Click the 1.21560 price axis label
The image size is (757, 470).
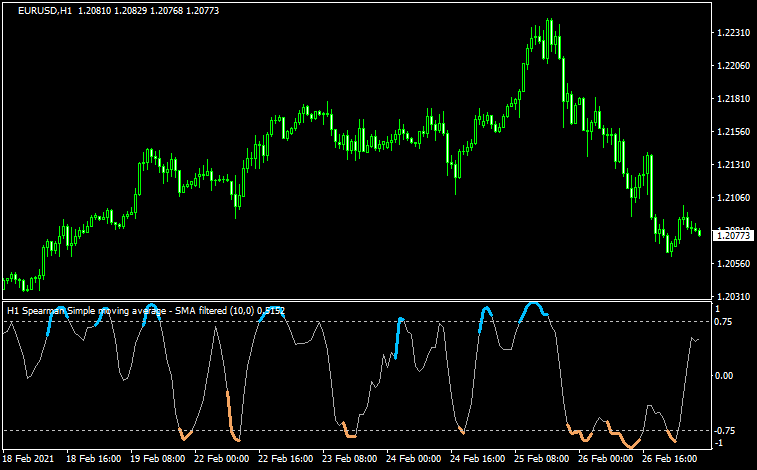pyautogui.click(x=733, y=132)
